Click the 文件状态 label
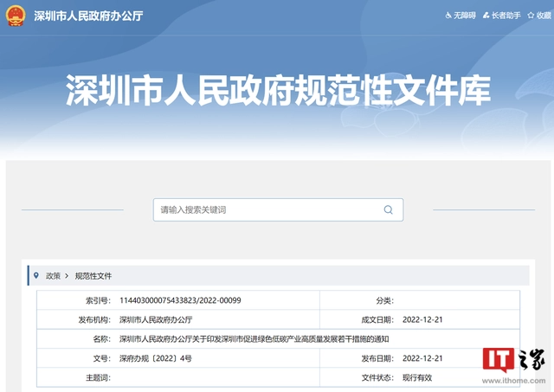 377,378
